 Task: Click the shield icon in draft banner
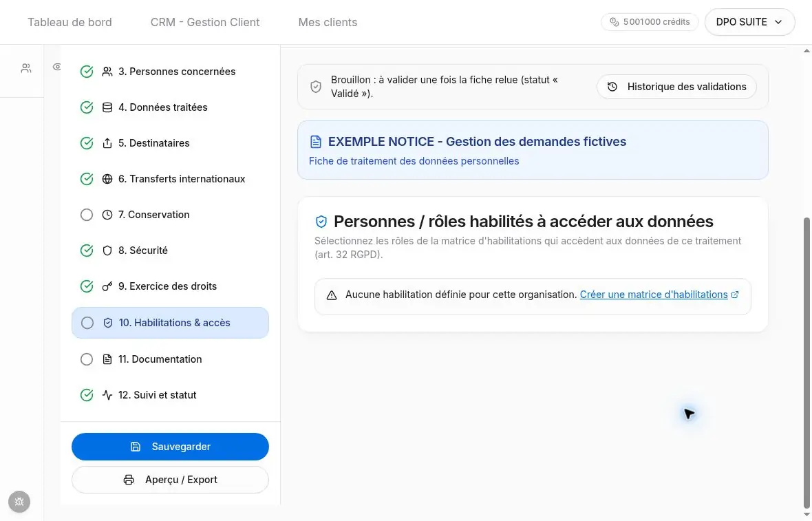(315, 87)
